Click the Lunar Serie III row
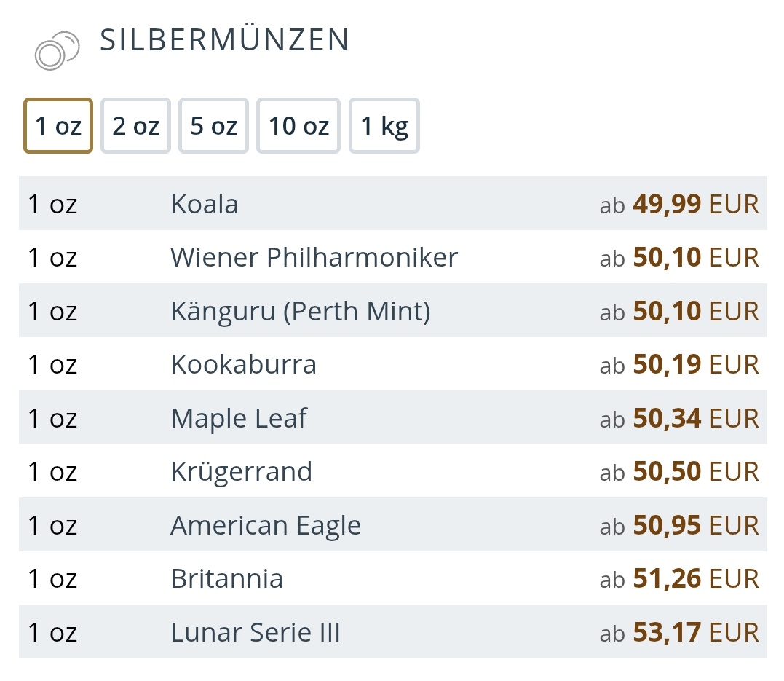This screenshot has width=784, height=681. (x=255, y=632)
